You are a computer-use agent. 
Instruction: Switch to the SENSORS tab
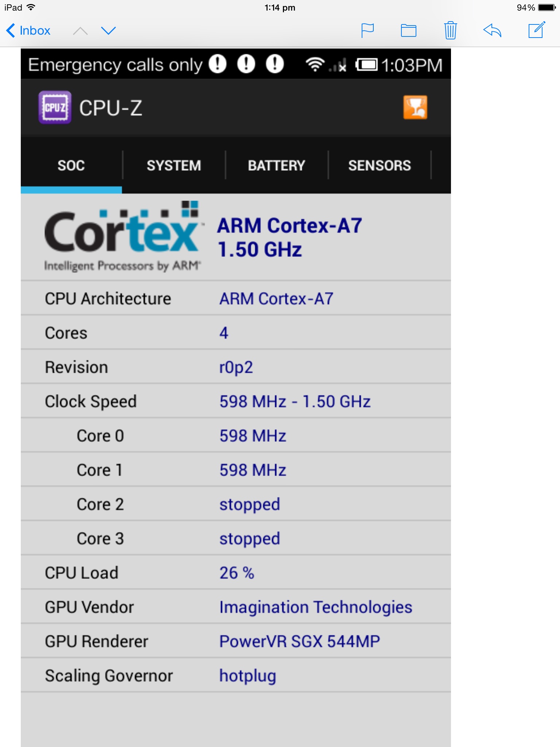(x=380, y=166)
